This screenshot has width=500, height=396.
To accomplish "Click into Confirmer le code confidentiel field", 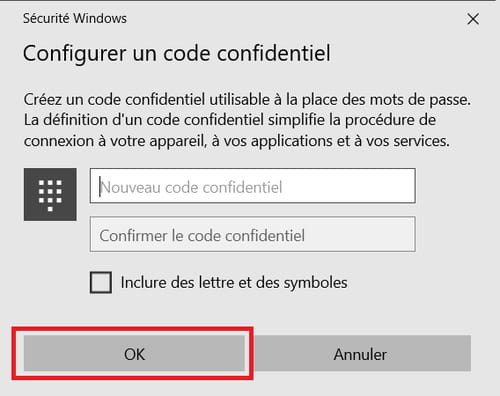I will pos(253,234).
